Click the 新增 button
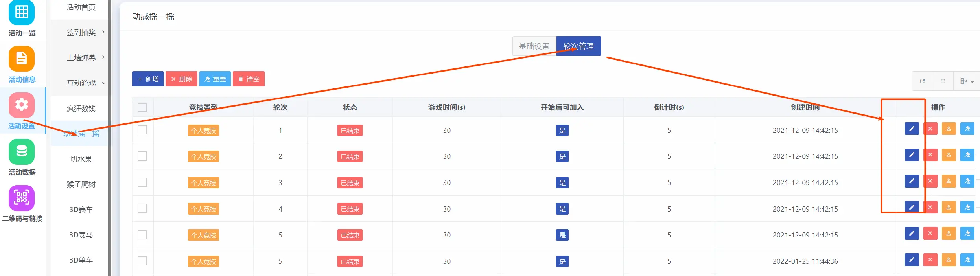 [148, 79]
